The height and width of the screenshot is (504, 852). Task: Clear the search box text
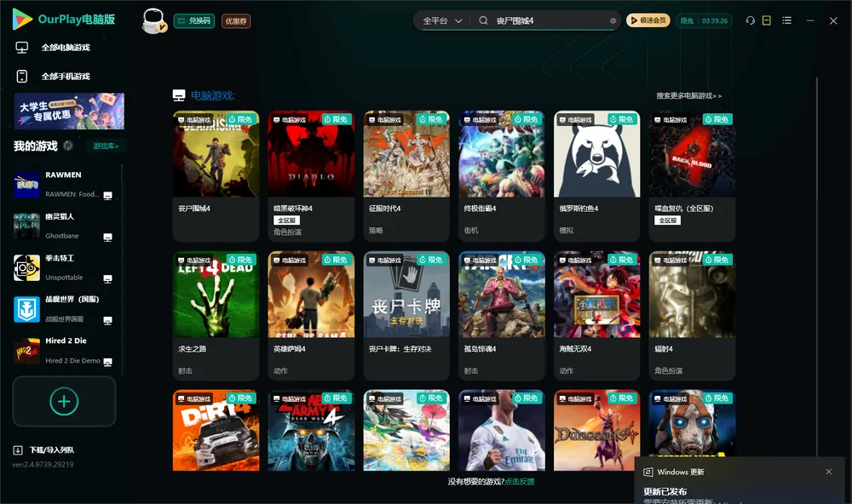[x=613, y=21]
